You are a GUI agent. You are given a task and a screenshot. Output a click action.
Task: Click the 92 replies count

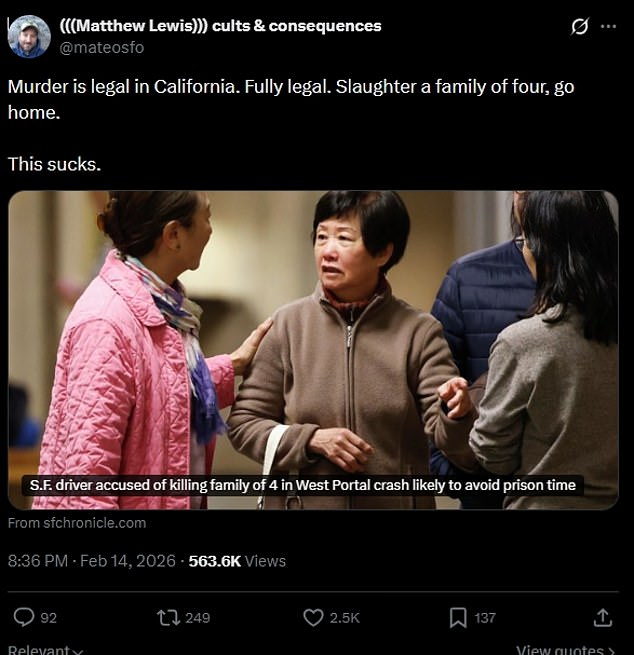48,618
